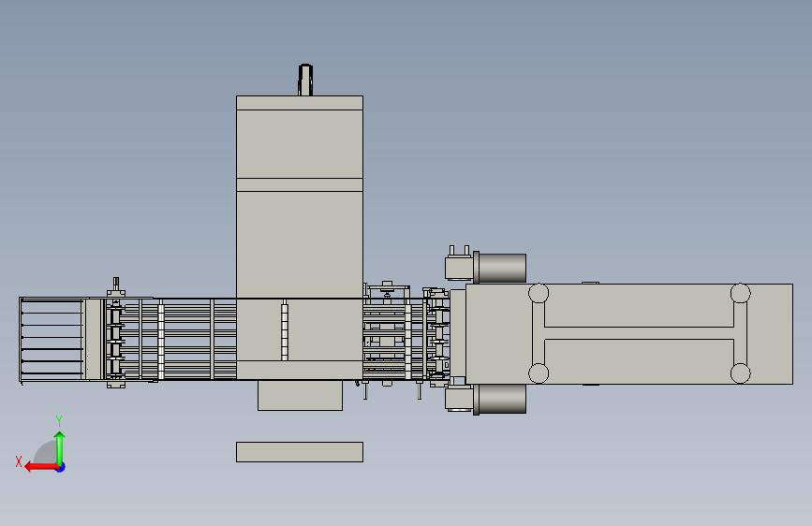
Task: Select the detached rectangular plate below the machine
Action: tap(300, 452)
